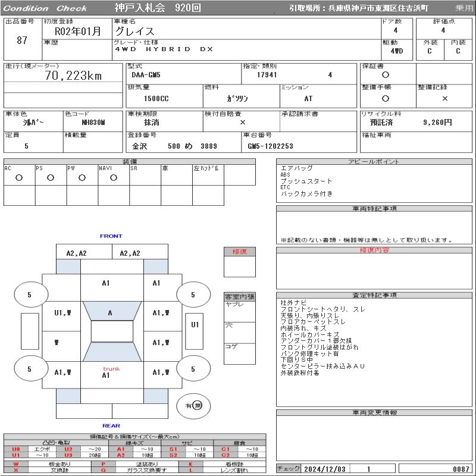The image size is (476, 476).
Task: Select the 査定特記事項 section header
Action: [x=375, y=295]
